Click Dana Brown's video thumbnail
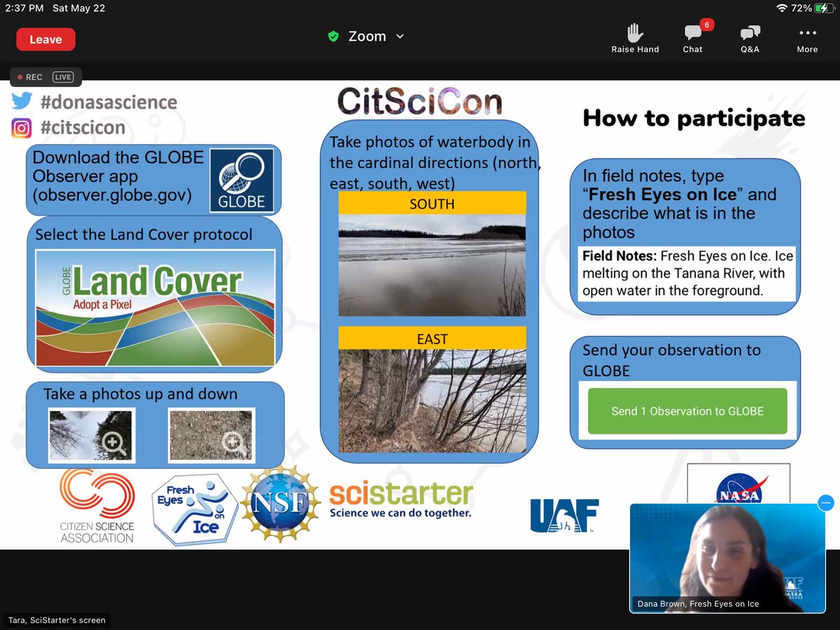 tap(727, 556)
